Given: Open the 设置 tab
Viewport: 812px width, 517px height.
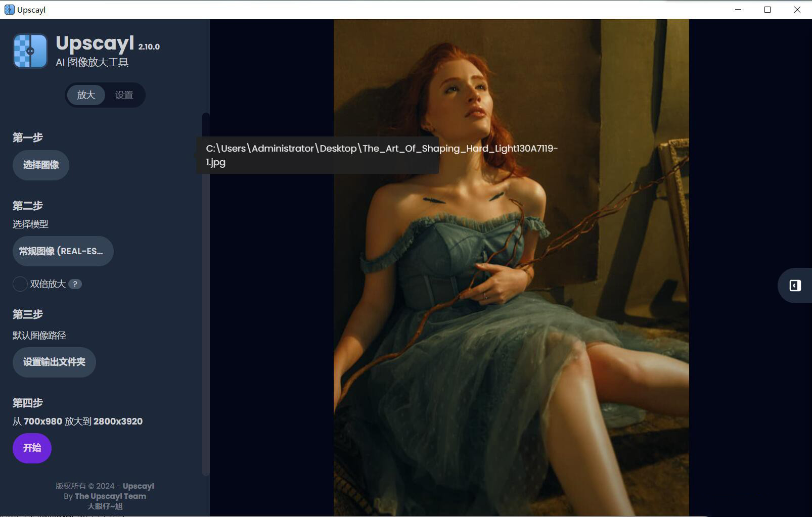Looking at the screenshot, I should (124, 95).
